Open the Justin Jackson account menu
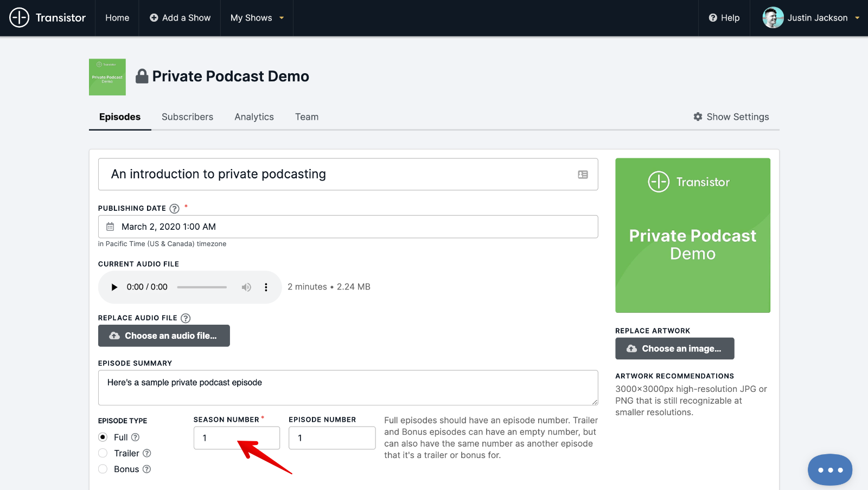 pos(811,18)
